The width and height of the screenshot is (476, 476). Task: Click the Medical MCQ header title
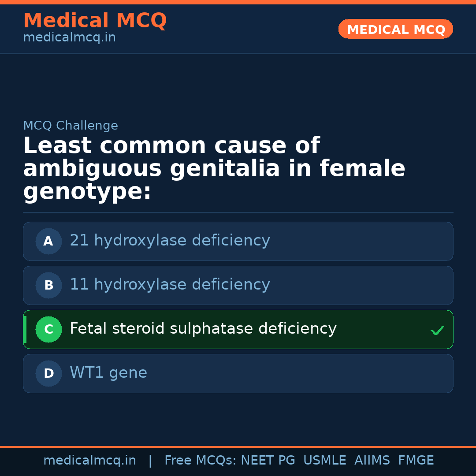95,21
